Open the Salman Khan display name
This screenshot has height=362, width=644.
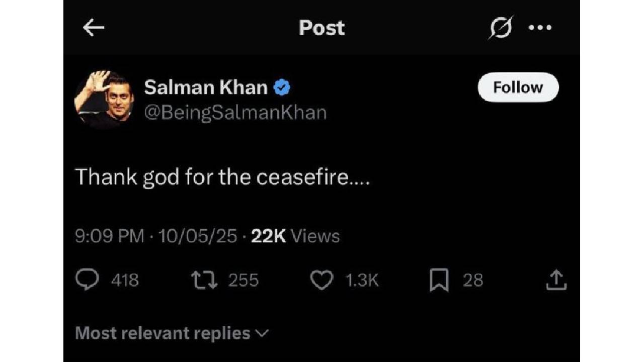click(206, 88)
